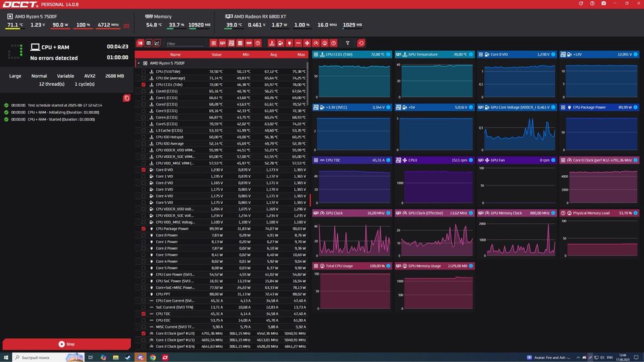644x362 pixels.
Task: Filter sensors by temperature type icon
Action: coord(272,43)
